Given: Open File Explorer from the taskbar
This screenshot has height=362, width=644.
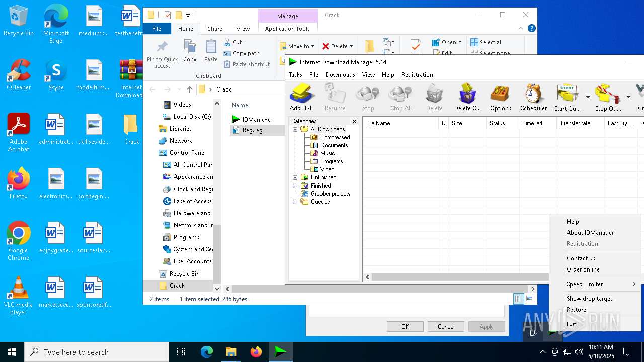Looking at the screenshot, I should pos(231,352).
